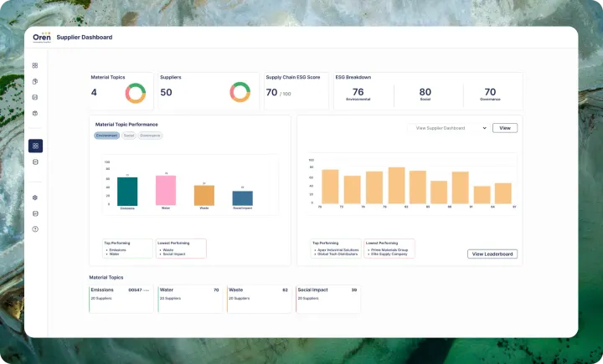This screenshot has width=603, height=364.
Task: Click the Suppliers donut chart
Action: (x=240, y=92)
